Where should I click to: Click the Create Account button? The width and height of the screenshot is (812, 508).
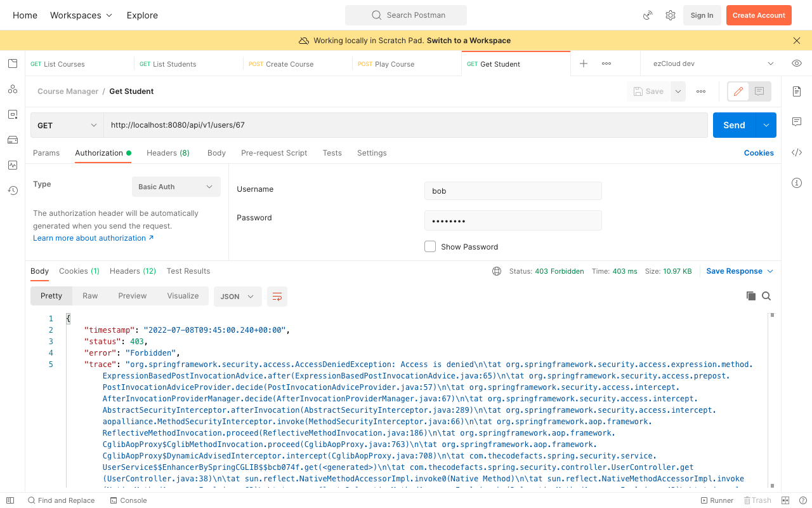tap(759, 15)
